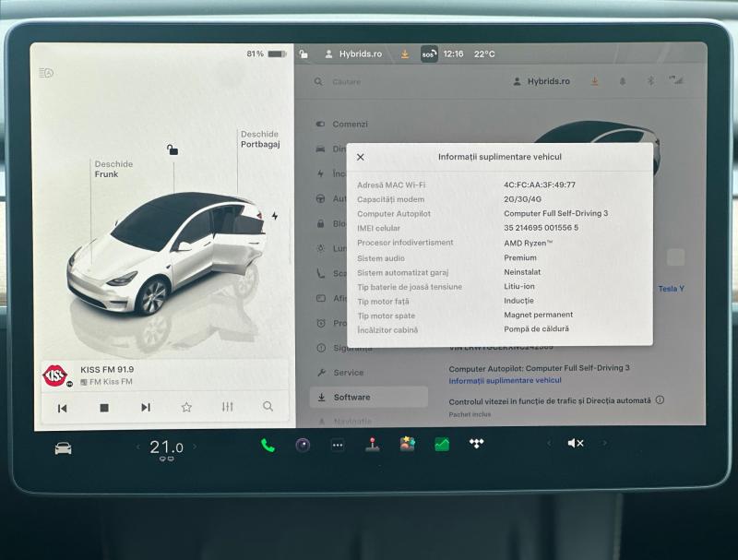Viewport: 738px width, 560px height.
Task: Open the Toybox app icon
Action: pyautogui.click(x=407, y=444)
